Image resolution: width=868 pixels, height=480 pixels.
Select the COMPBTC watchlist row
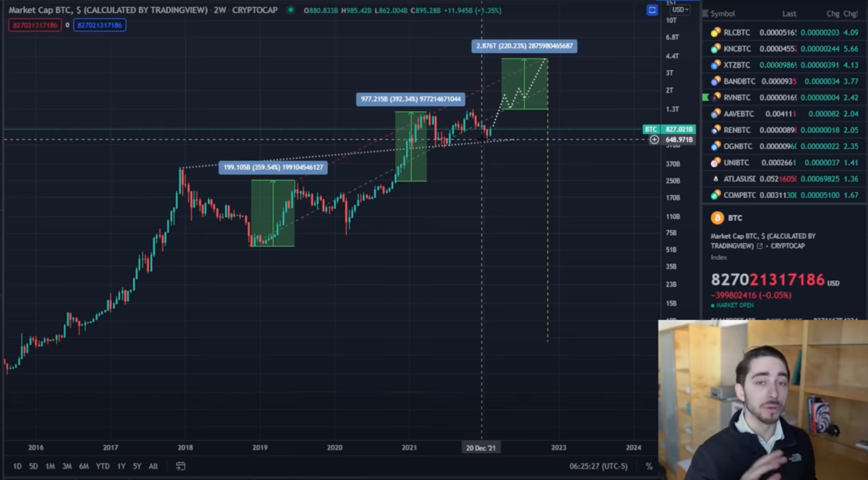[784, 195]
